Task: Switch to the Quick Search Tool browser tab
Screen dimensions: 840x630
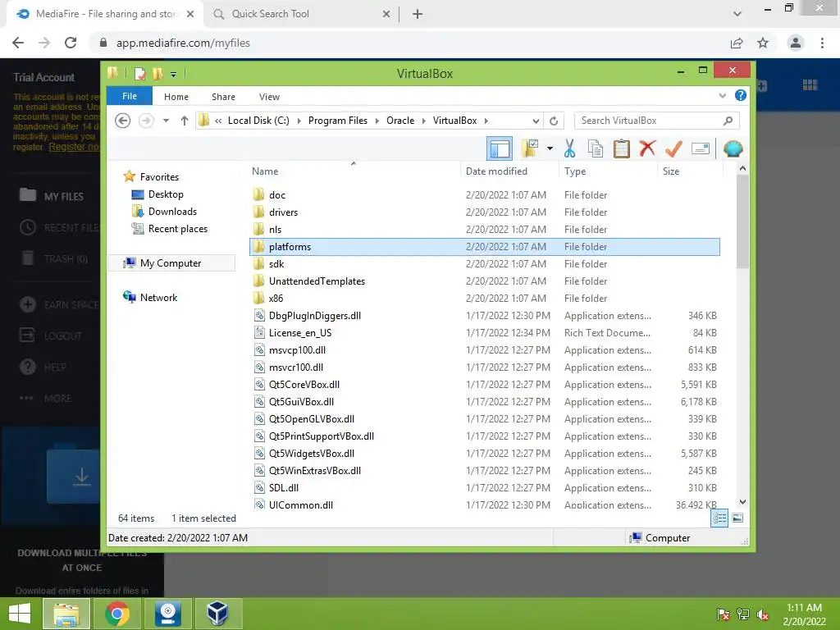Action: (x=302, y=14)
